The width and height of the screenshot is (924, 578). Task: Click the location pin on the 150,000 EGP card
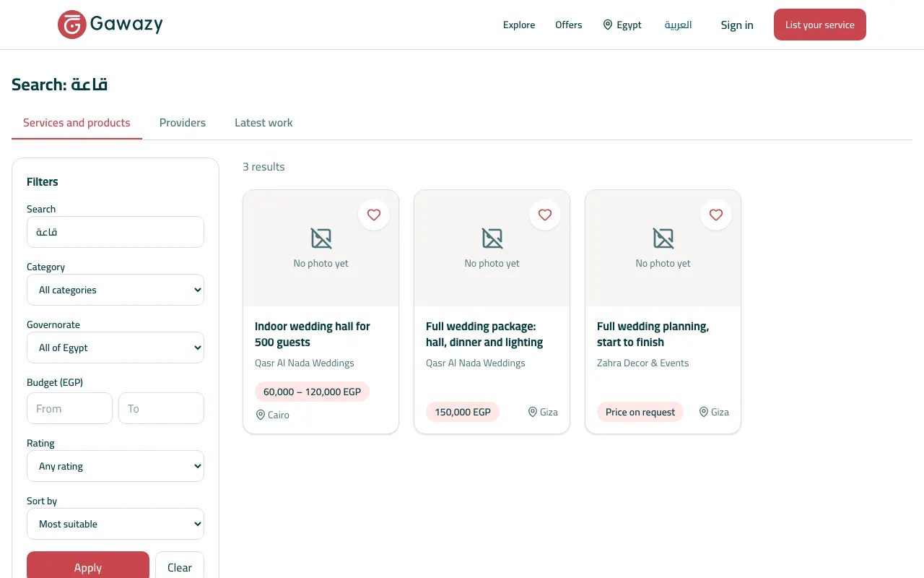pos(533,412)
